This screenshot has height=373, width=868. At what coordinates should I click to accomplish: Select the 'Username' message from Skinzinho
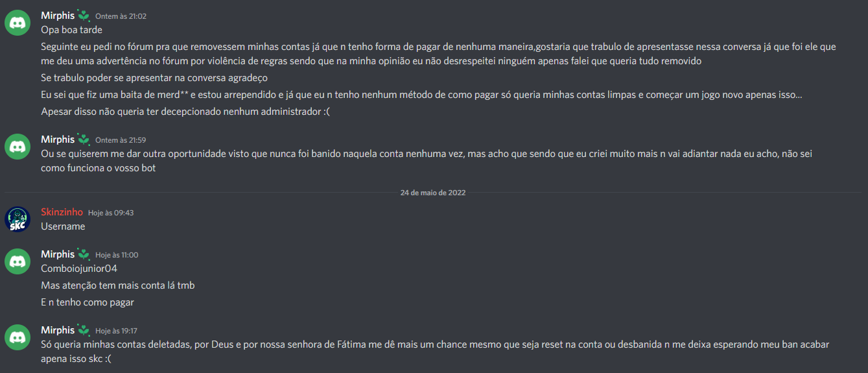coord(63,226)
